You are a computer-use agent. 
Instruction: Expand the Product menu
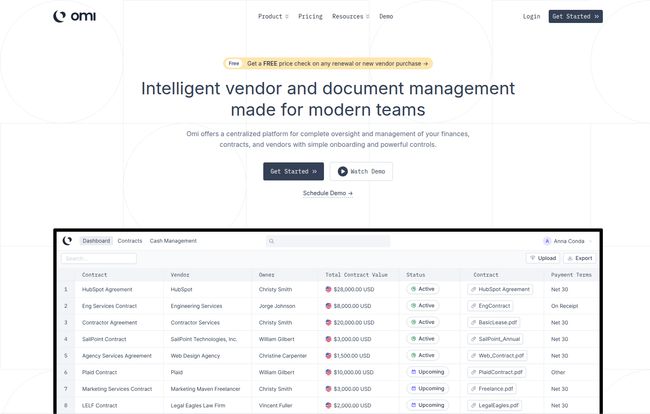click(273, 16)
